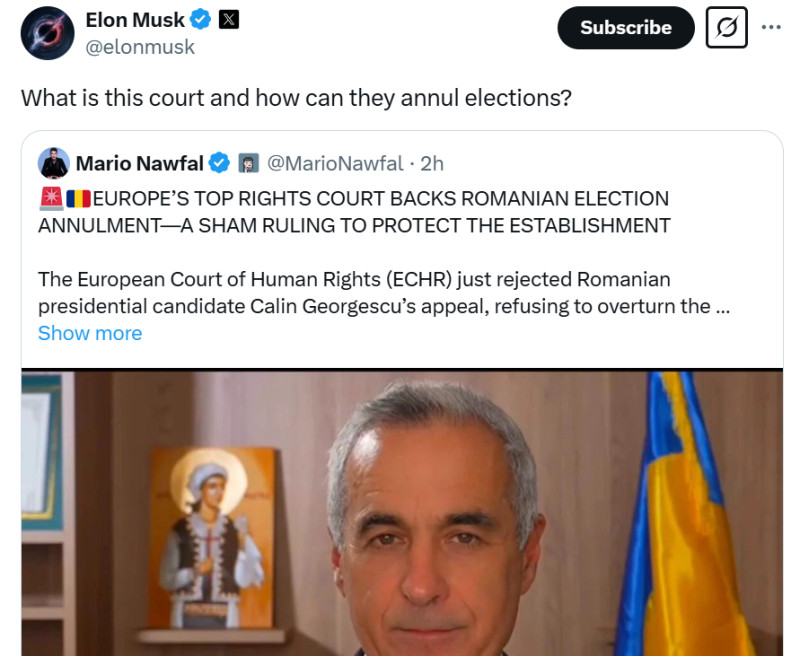This screenshot has width=800, height=656.
Task: Click the siren emoji in the quoted headline
Action: (50, 198)
